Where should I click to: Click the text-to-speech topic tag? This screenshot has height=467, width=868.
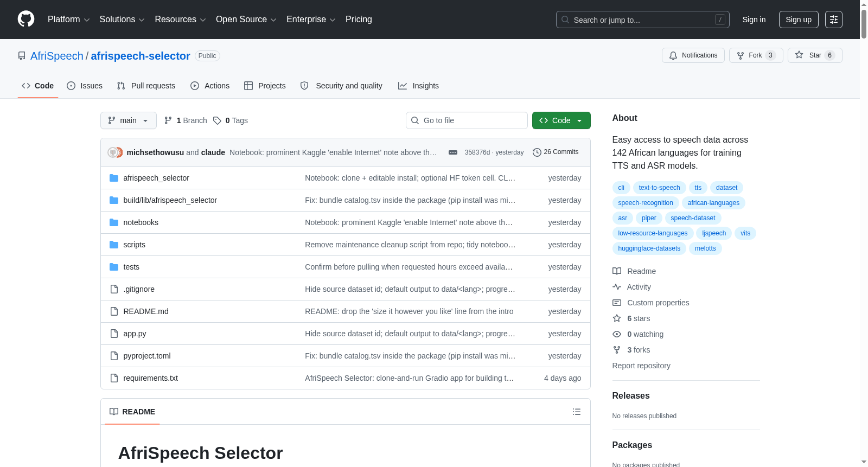coord(659,188)
